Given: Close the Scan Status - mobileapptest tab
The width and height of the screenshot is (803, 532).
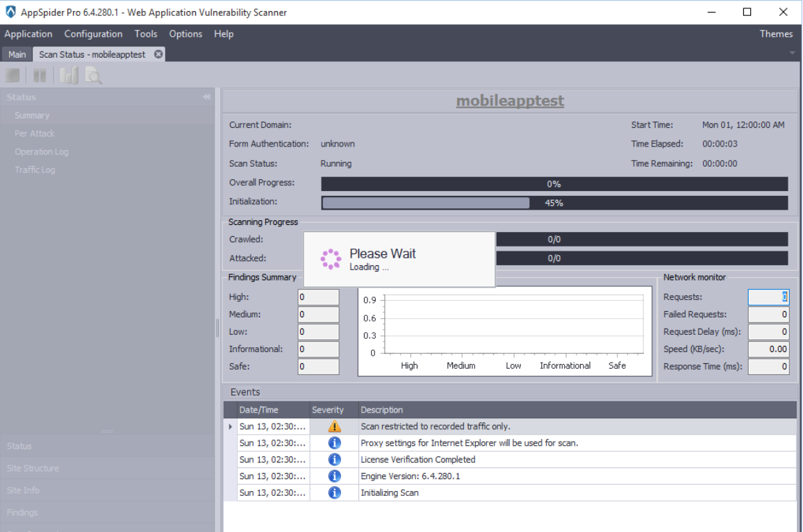Looking at the screenshot, I should pos(158,53).
